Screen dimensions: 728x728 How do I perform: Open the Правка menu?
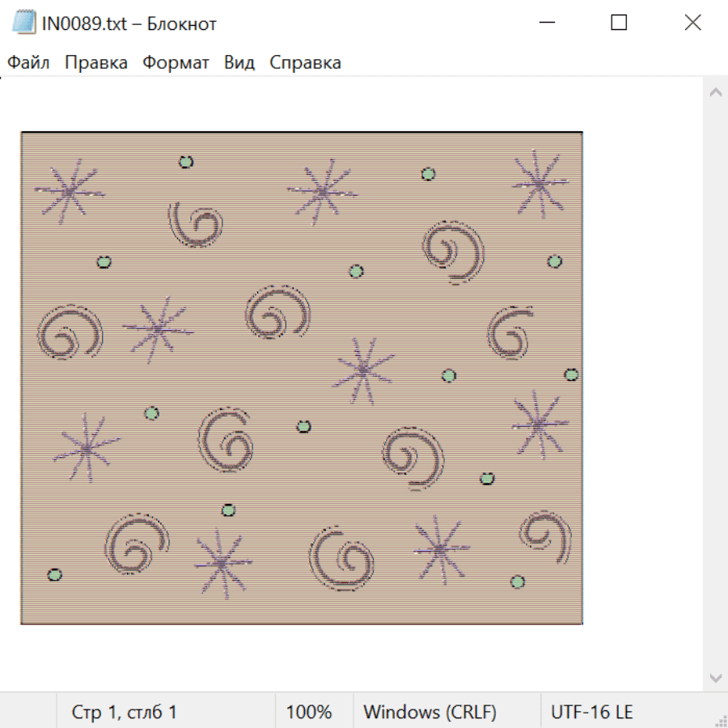(x=96, y=62)
